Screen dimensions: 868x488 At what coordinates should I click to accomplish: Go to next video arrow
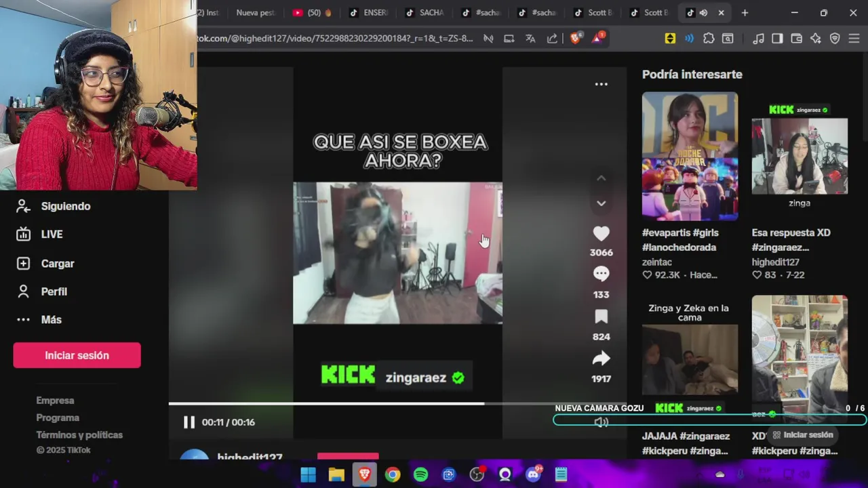[x=601, y=203]
